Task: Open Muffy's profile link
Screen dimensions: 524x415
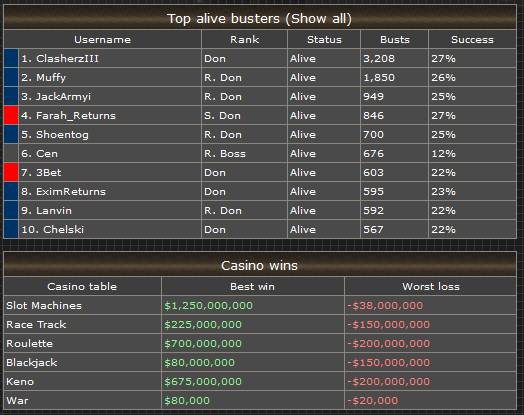Action: point(51,78)
